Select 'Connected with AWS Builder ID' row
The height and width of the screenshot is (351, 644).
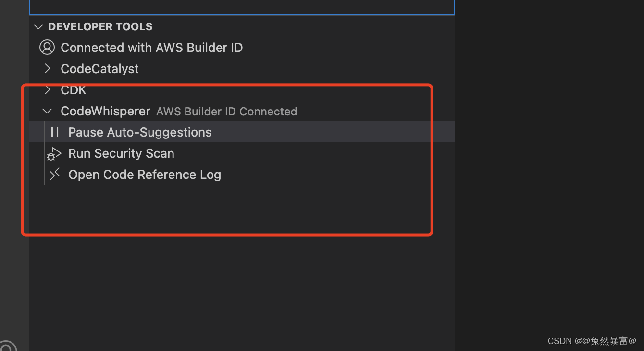(x=242, y=48)
